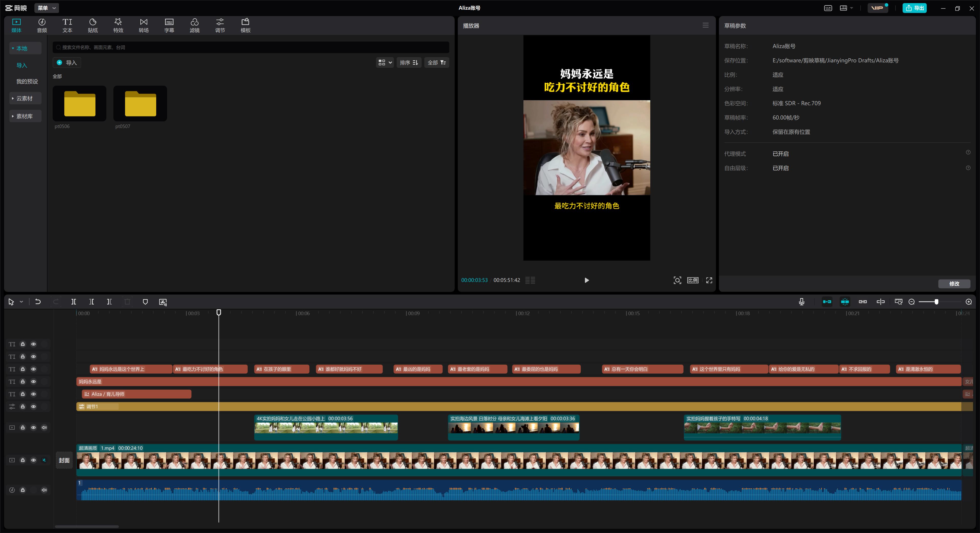Viewport: 980px width, 533px height.
Task: Lock the audio track at the bottom
Action: tap(23, 490)
